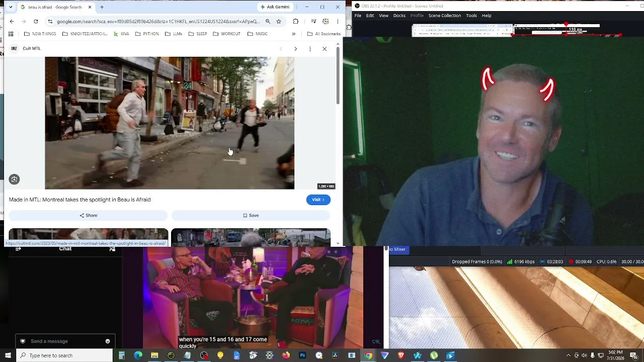Open the OBS File menu

click(358, 16)
